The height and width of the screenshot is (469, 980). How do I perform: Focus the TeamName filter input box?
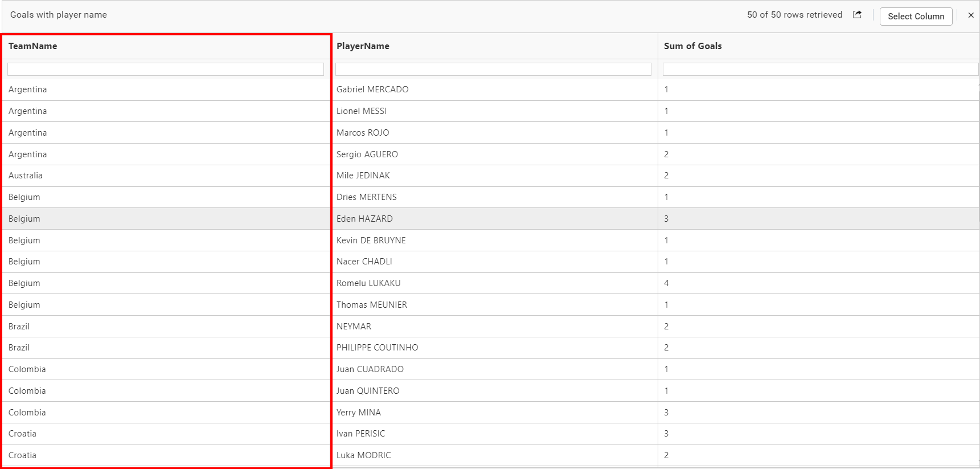pos(166,69)
